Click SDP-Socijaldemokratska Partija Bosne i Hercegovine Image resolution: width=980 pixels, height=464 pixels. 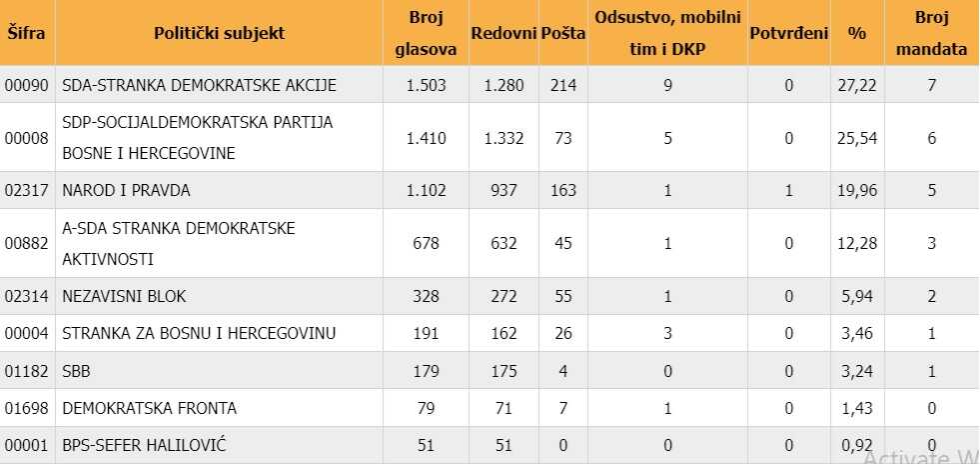tap(197, 137)
